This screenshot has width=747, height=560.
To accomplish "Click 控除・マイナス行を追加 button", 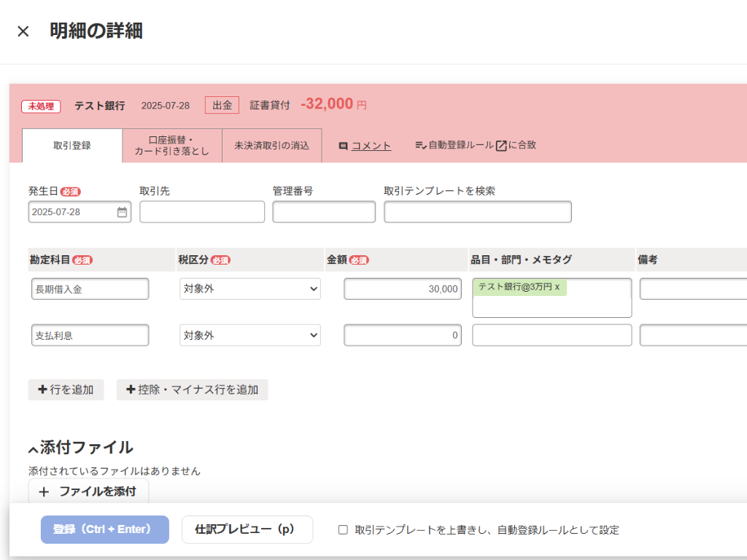I will point(193,389).
